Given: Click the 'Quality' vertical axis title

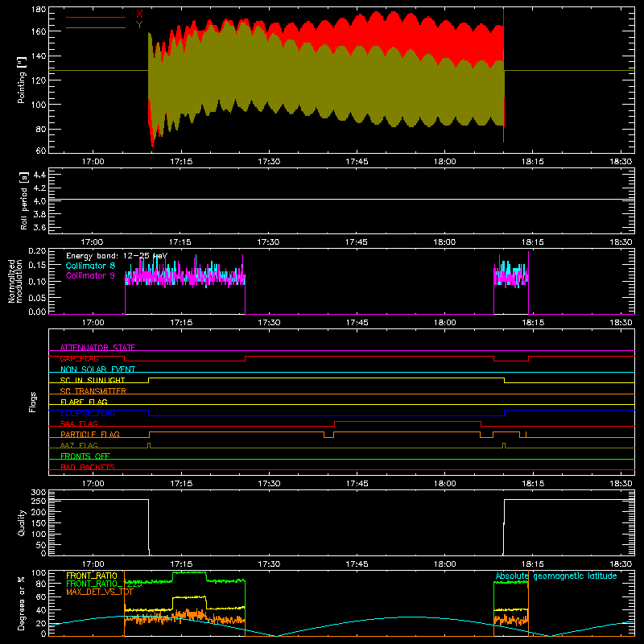Looking at the screenshot, I should (22, 522).
